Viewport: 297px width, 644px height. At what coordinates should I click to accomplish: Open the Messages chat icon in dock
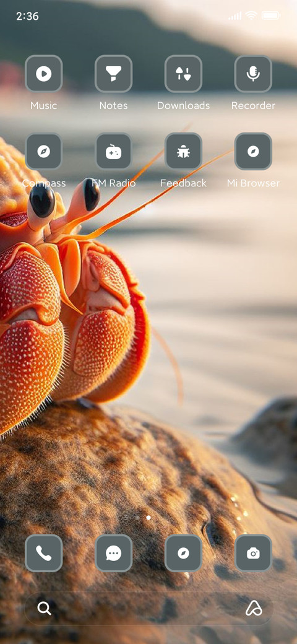(x=114, y=553)
